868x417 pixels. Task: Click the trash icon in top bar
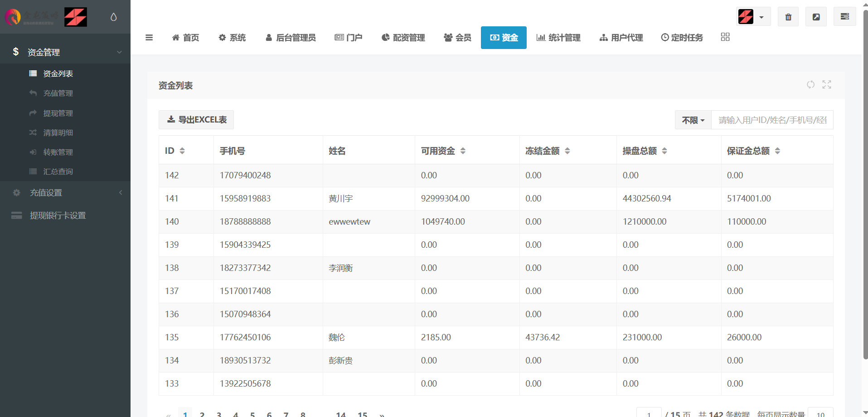tap(788, 17)
